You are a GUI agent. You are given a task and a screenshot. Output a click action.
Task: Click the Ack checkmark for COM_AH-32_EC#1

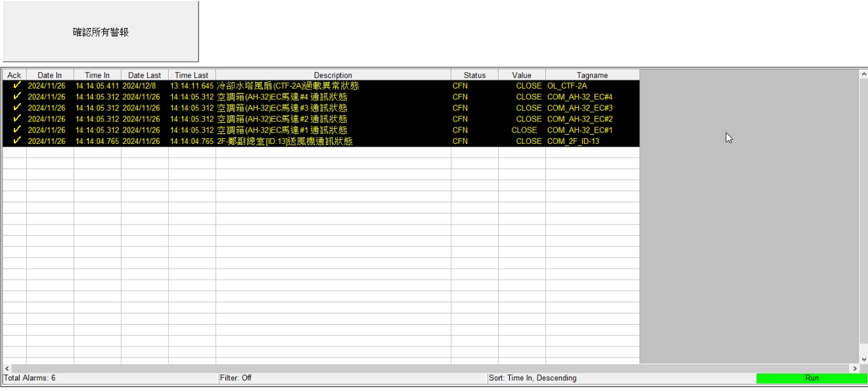(x=16, y=130)
